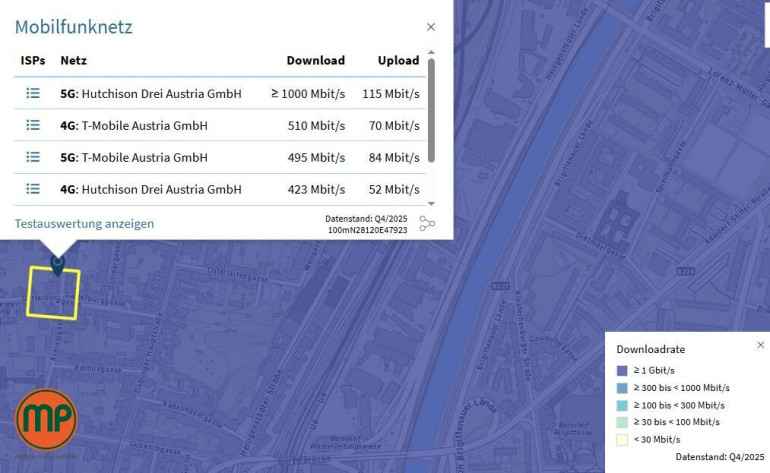The width and height of the screenshot is (770, 473).
Task: Click the '510 Mbit/s' download value
Action: tap(316, 125)
